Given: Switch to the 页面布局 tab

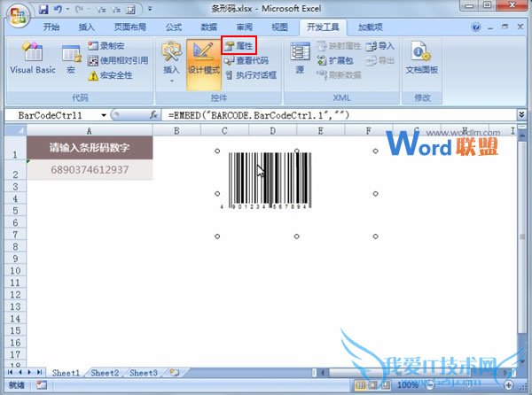Looking at the screenshot, I should 130,27.
